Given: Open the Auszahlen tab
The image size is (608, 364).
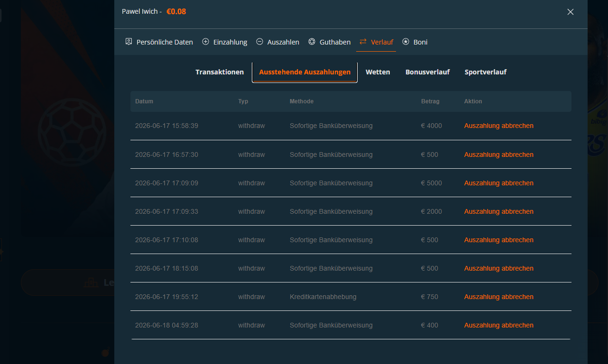Looking at the screenshot, I should pyautogui.click(x=278, y=42).
